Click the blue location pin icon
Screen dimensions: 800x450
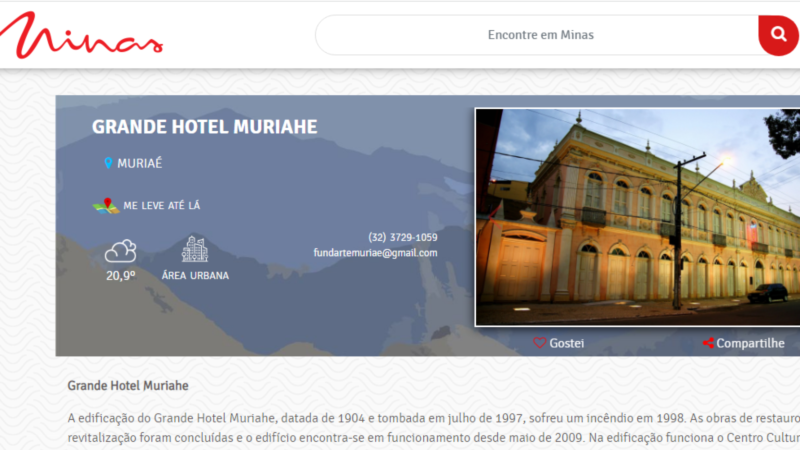pyautogui.click(x=108, y=163)
